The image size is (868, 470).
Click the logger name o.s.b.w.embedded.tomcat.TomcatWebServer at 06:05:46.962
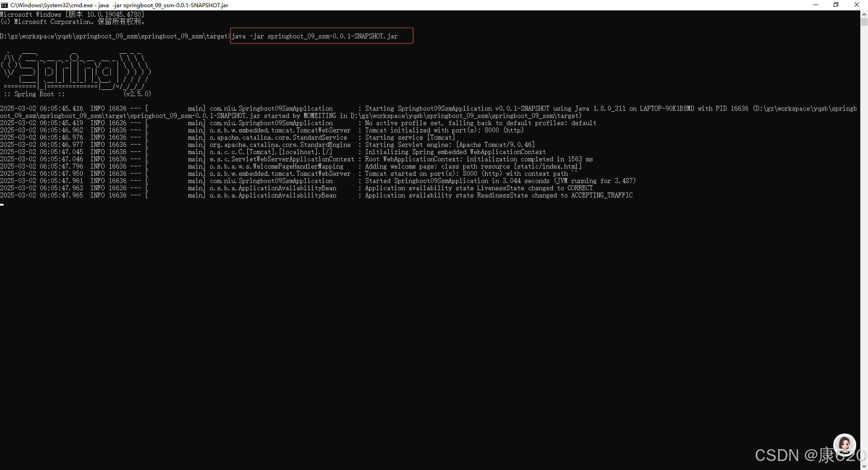point(280,130)
